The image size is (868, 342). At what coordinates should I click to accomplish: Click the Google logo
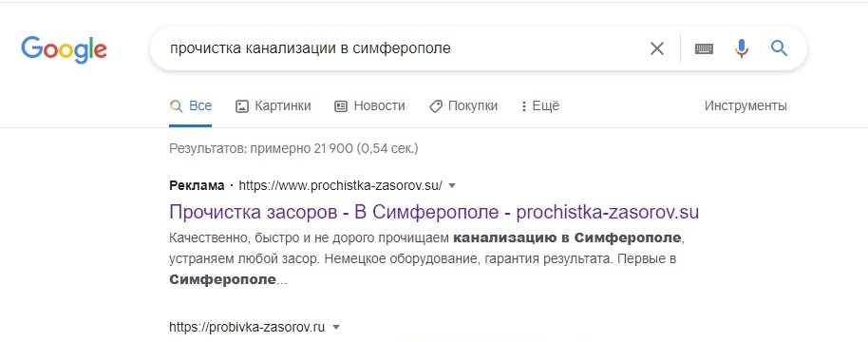(65, 49)
